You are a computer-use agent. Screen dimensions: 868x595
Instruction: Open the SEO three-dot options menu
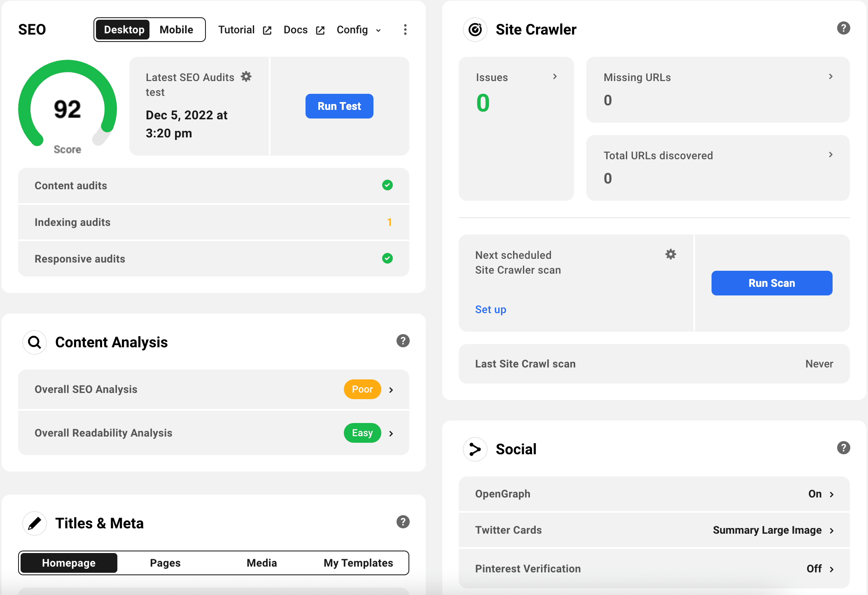tap(405, 30)
